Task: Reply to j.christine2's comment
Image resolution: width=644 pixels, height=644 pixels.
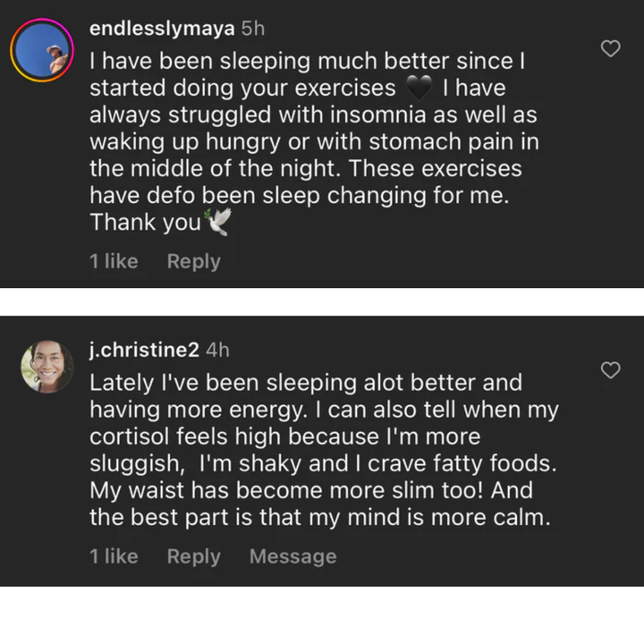Action: coord(193,556)
